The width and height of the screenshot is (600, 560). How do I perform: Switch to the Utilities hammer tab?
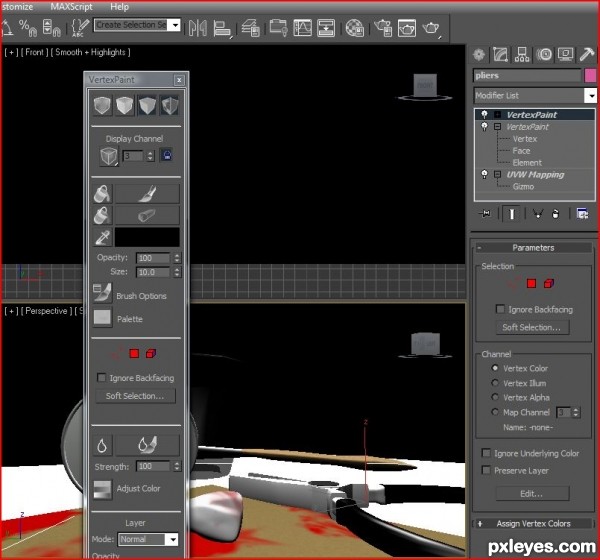click(x=587, y=54)
